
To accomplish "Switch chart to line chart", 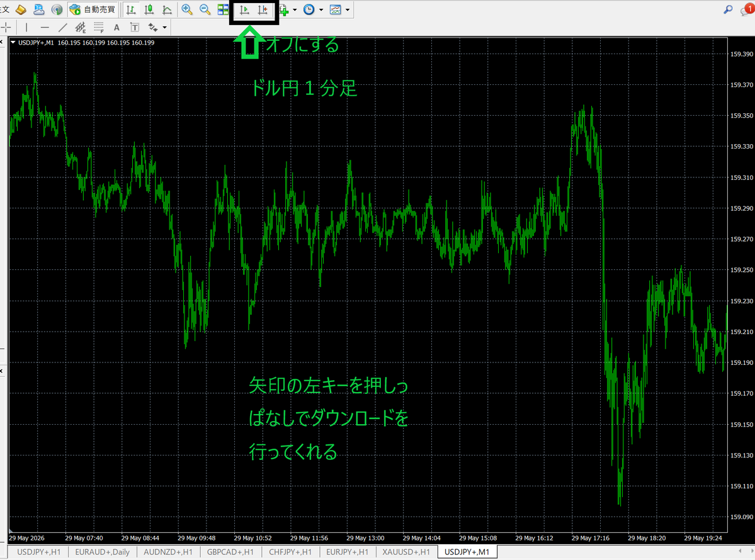I will (x=167, y=9).
